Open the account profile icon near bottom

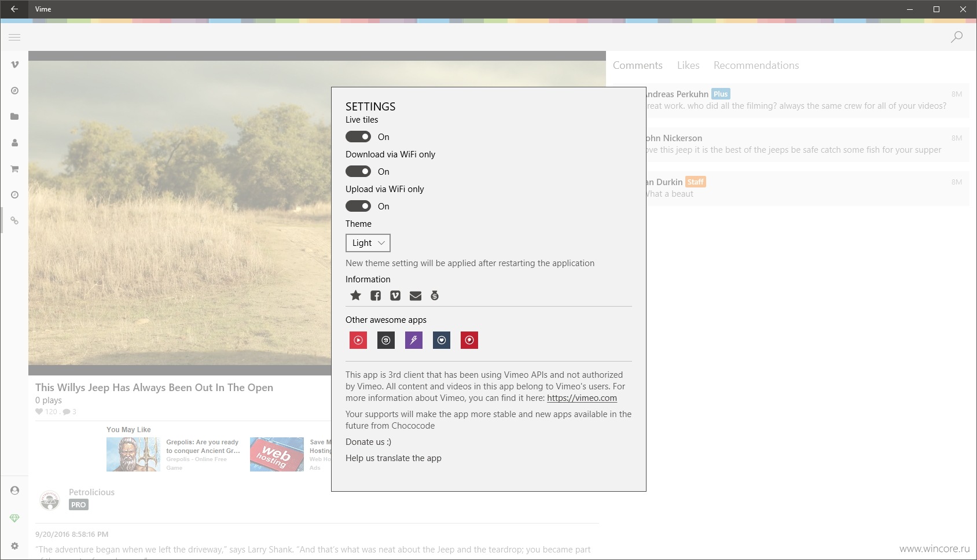(15, 490)
